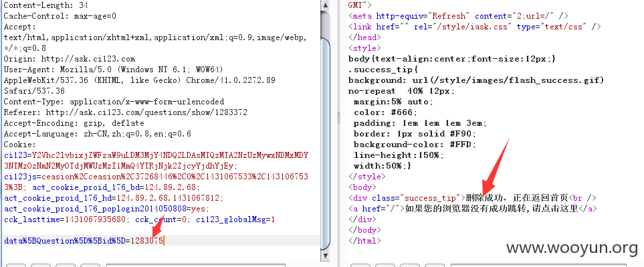Select the Cache-Control: max-age=0 line

60,16
